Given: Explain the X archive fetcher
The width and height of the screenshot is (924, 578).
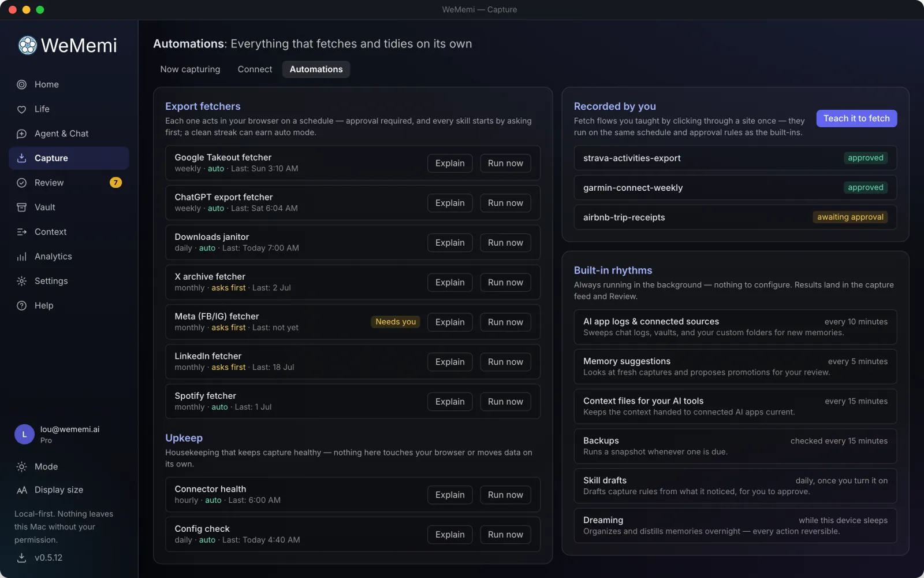Looking at the screenshot, I should click(x=450, y=283).
